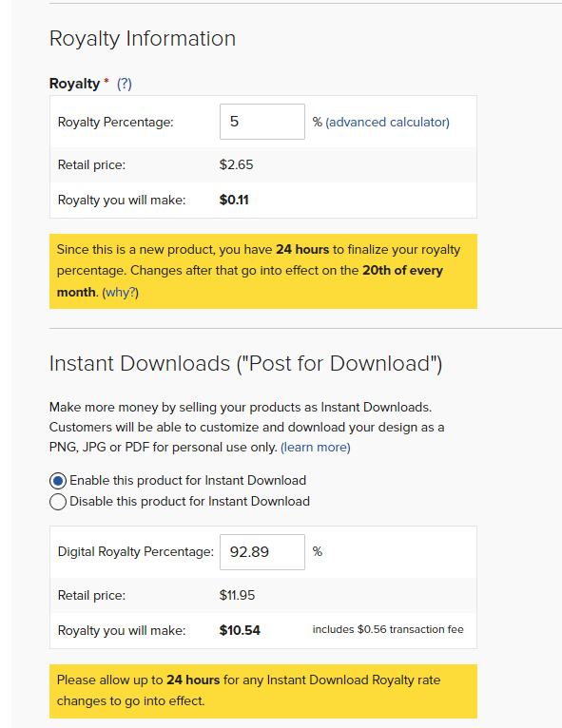Click the Royalty Percentage input field
Image resolution: width=562 pixels, height=728 pixels.
pyautogui.click(x=262, y=122)
